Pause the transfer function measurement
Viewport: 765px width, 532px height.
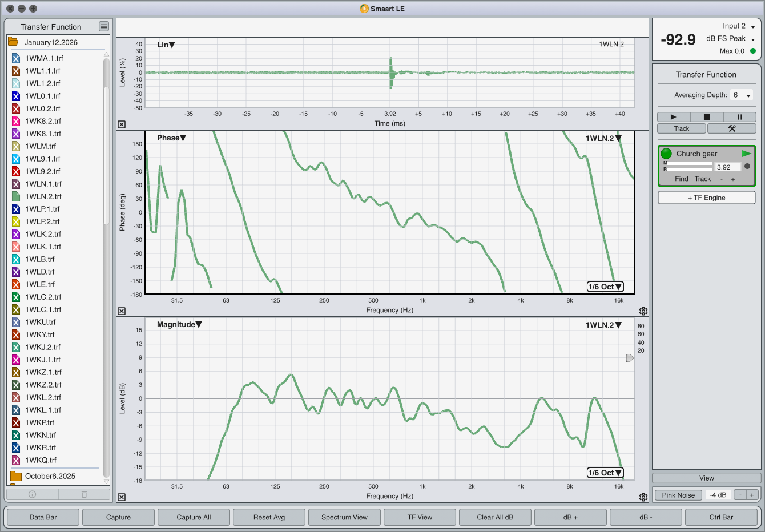point(739,117)
